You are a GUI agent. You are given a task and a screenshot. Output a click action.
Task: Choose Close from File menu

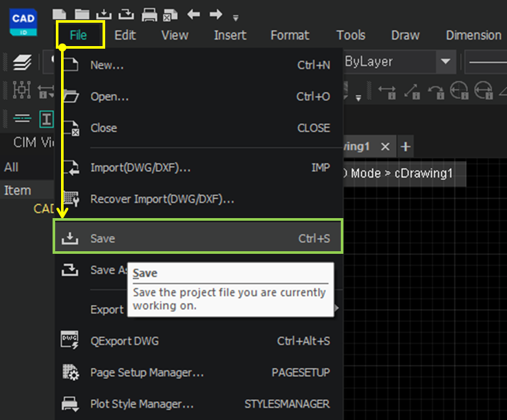(x=198, y=128)
